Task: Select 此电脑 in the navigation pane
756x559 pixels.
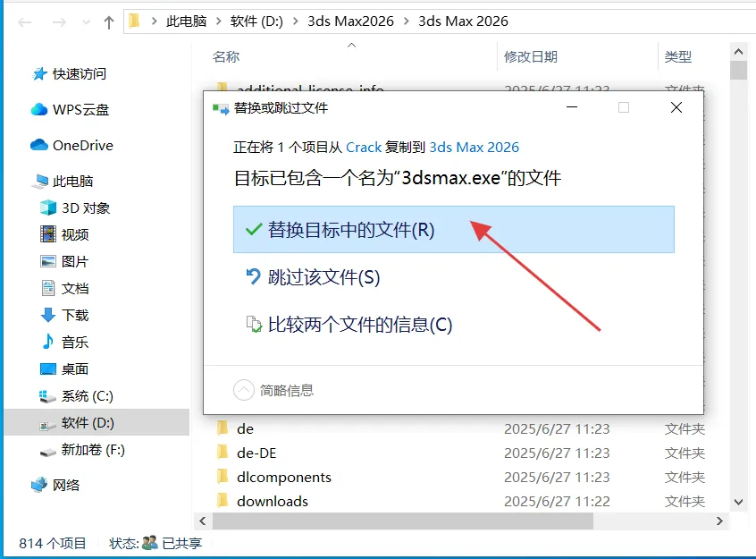Action: point(63,181)
